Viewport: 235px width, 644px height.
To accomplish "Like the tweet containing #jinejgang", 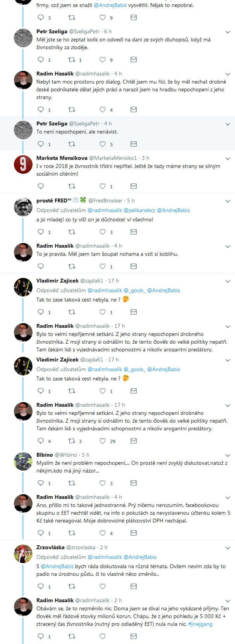I will coord(103,636).
